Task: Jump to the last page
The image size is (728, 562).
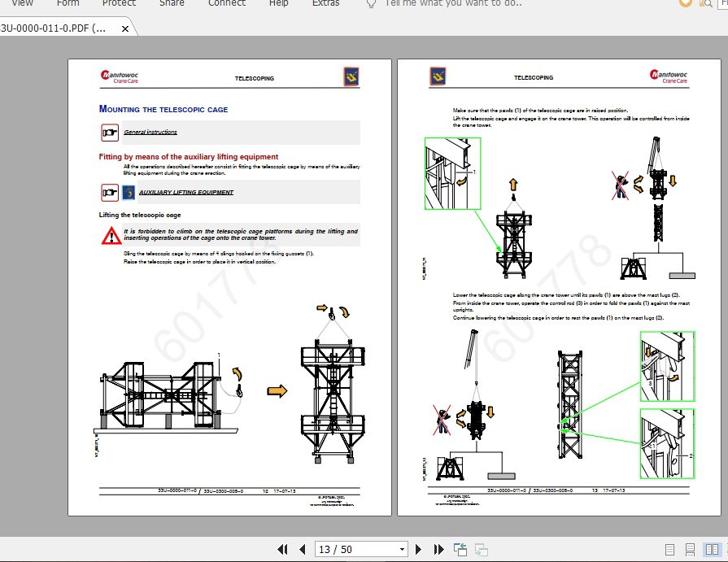Action: pos(438,549)
